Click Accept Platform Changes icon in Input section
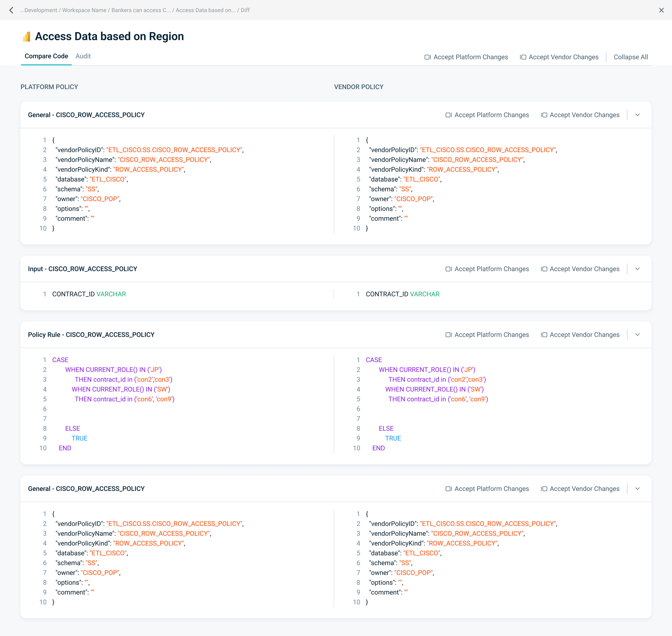 (x=449, y=269)
